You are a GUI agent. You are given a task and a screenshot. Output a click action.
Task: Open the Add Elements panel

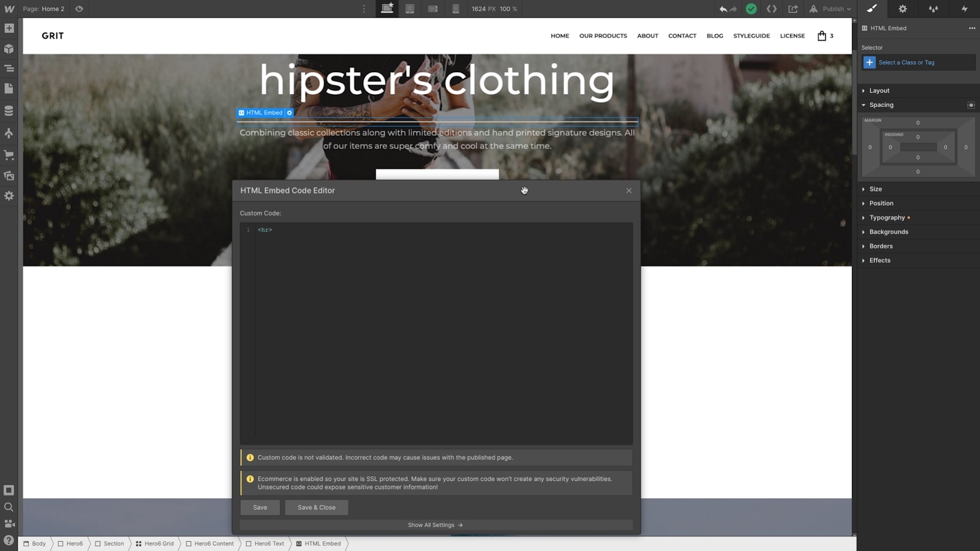[9, 28]
